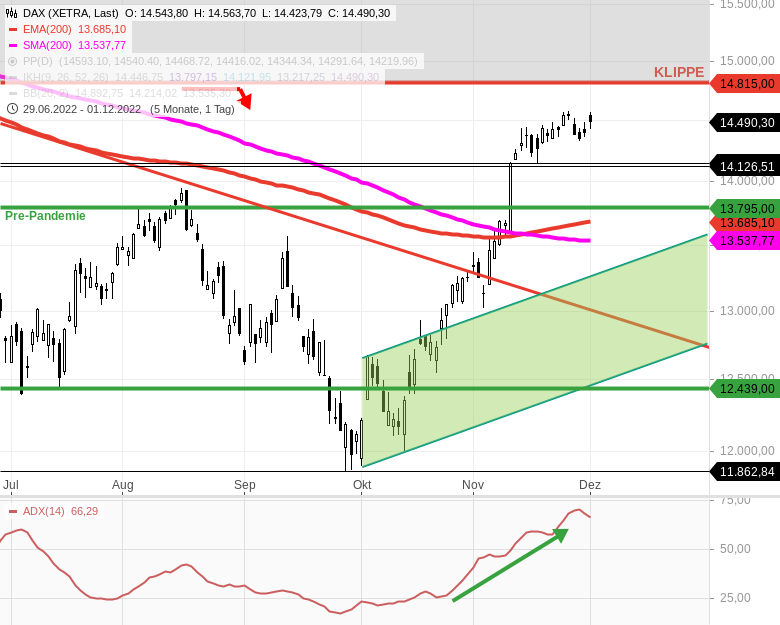Click the red EMA(200) color marker
Image resolution: width=780 pixels, height=625 pixels.
tap(13, 29)
